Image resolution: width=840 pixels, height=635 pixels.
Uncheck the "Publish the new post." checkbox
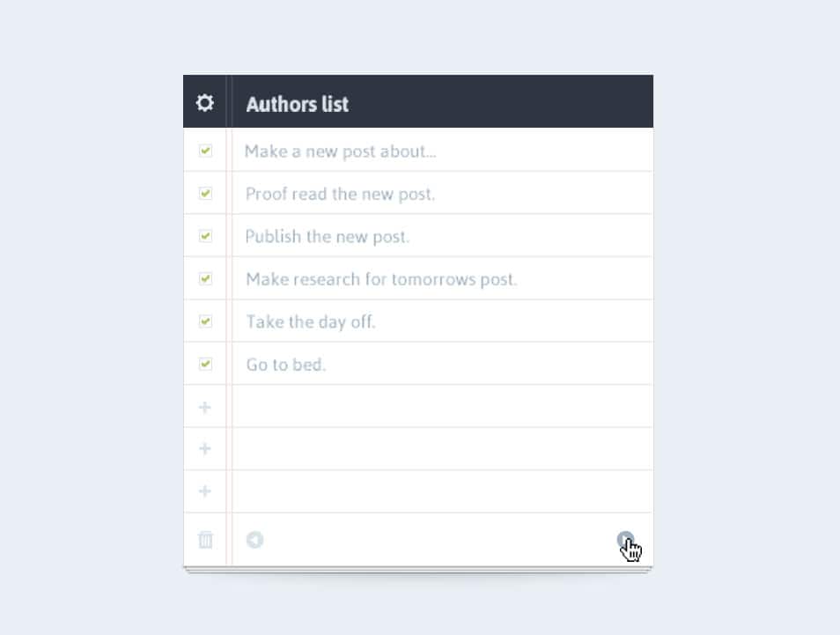pos(204,235)
